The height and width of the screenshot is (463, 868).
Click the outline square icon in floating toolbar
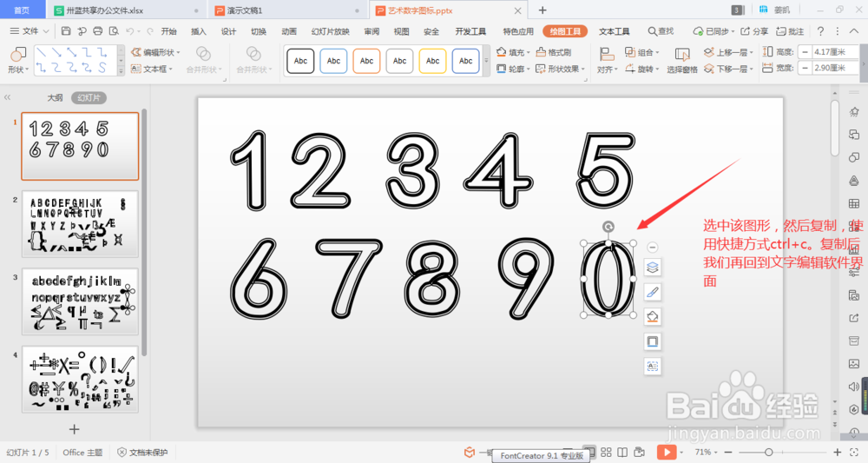click(653, 341)
